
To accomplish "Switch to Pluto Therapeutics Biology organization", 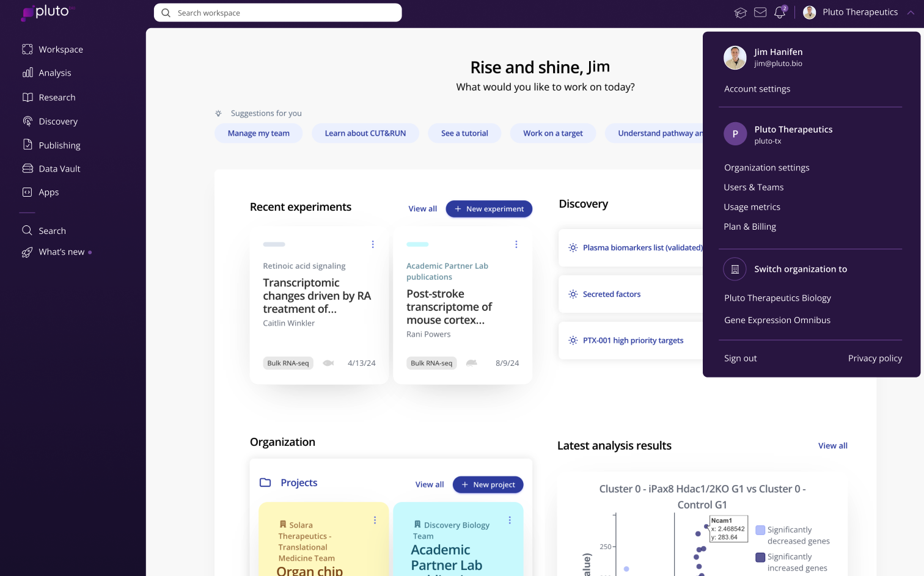I will [x=777, y=298].
